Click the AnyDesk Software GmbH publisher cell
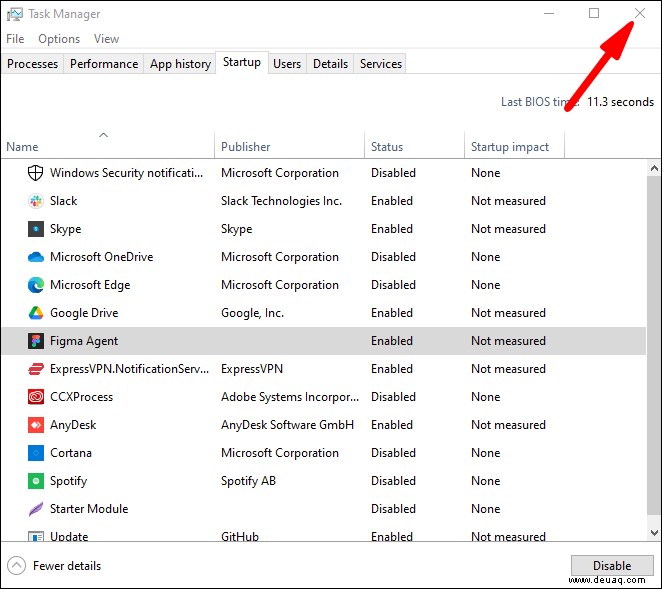This screenshot has width=662, height=589. 288,425
